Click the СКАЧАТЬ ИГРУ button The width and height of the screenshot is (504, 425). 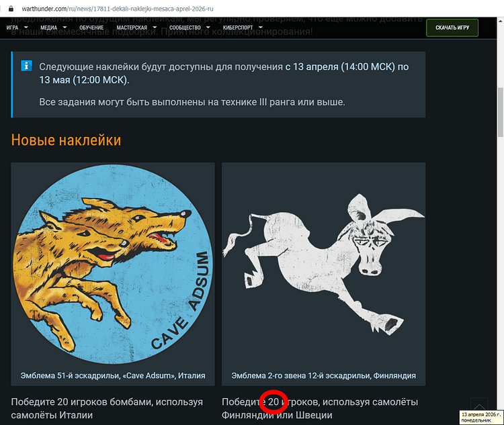(452, 28)
